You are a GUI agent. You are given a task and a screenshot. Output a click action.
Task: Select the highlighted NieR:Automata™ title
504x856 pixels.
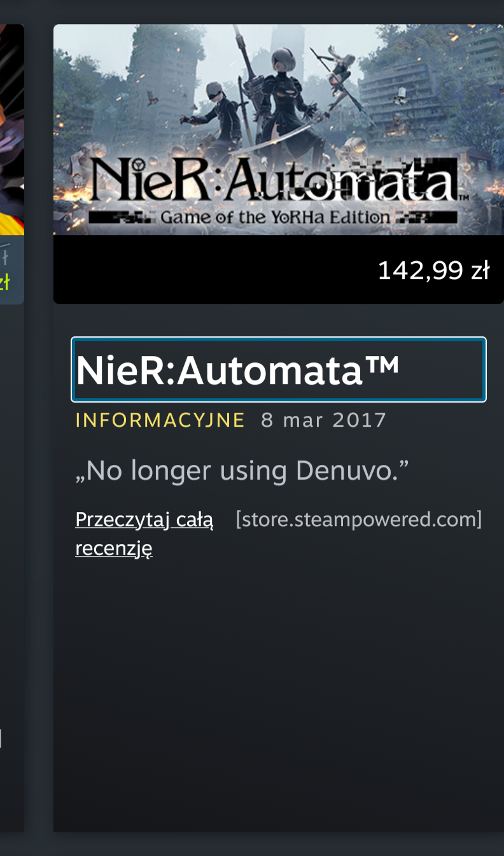click(x=279, y=370)
